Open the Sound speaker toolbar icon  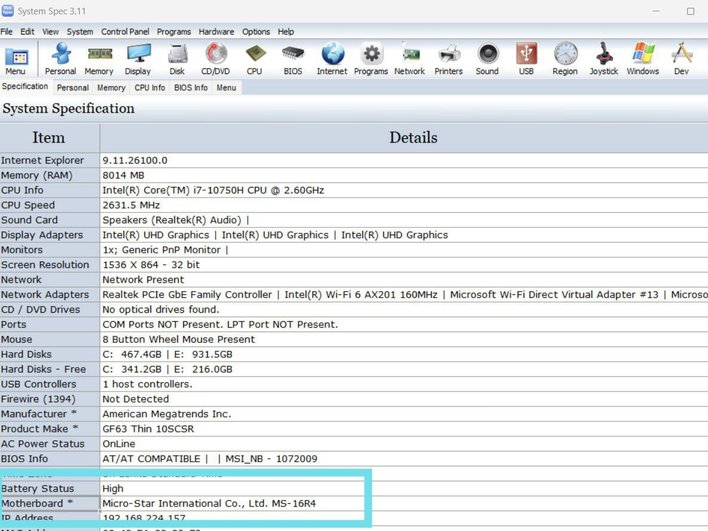[x=487, y=59]
